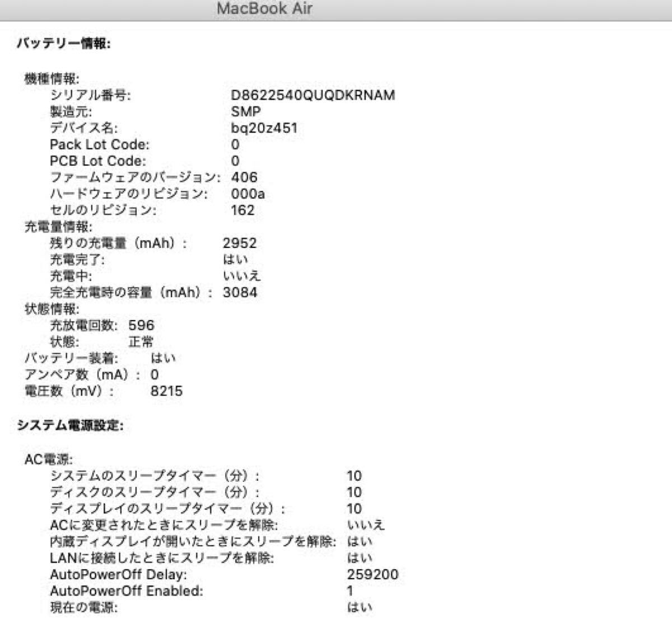672x619 pixels.
Task: Select cell revision value 162
Action: (242, 210)
